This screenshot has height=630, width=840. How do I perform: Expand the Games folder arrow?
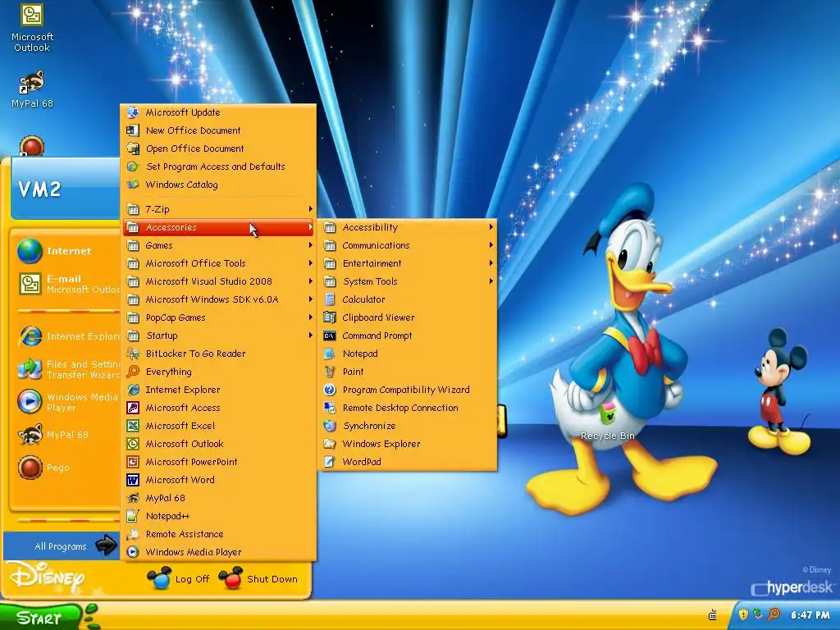pyautogui.click(x=310, y=245)
